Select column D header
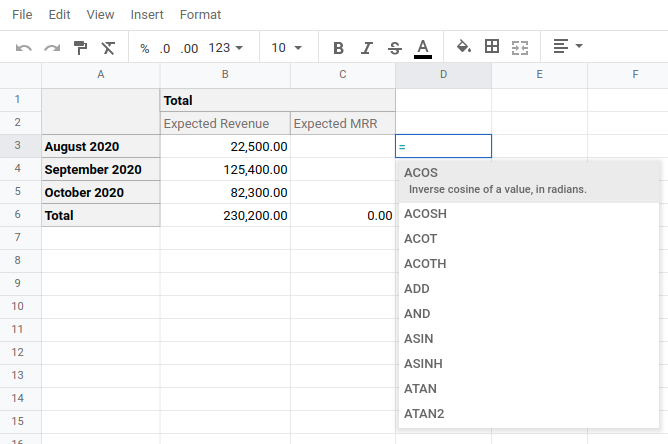The height and width of the screenshot is (444, 668). pos(443,75)
